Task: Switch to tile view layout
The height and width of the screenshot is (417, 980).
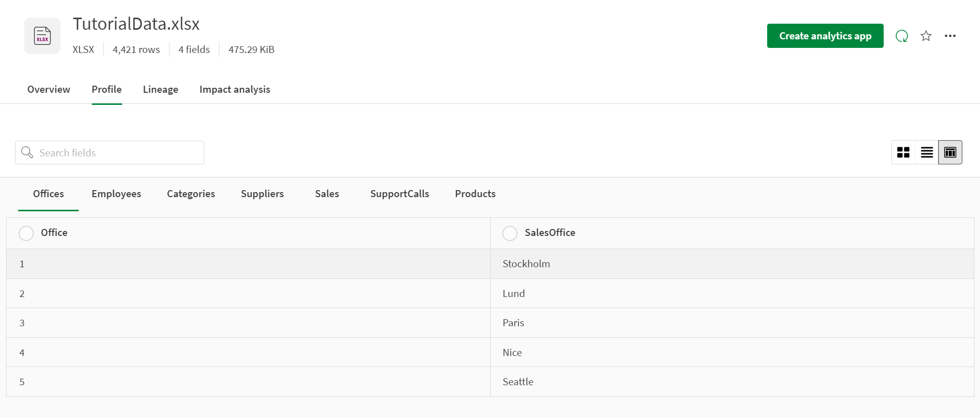Action: (903, 152)
